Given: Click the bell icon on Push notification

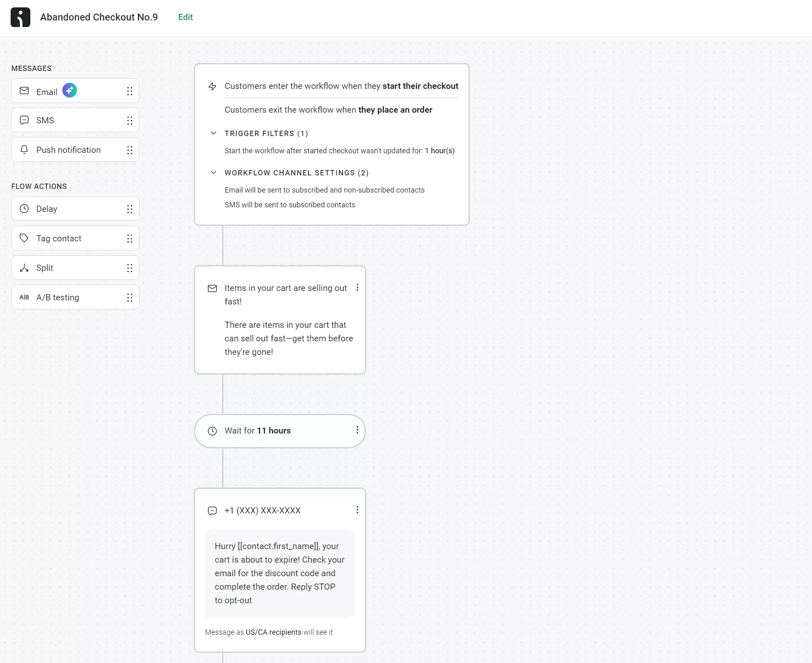Looking at the screenshot, I should click(24, 150).
